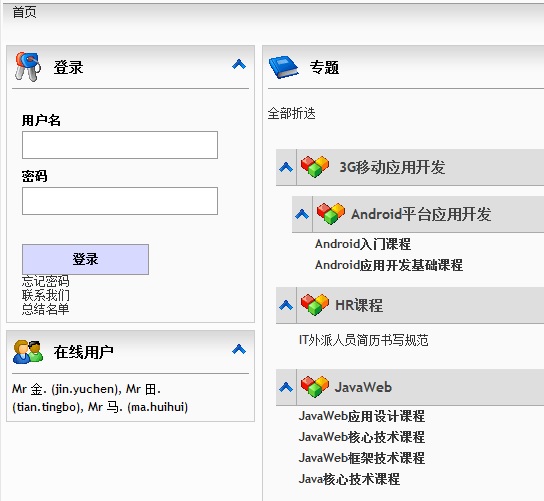Image resolution: width=544 pixels, height=501 pixels.
Task: Click the 登录 login button
Action: (85, 260)
